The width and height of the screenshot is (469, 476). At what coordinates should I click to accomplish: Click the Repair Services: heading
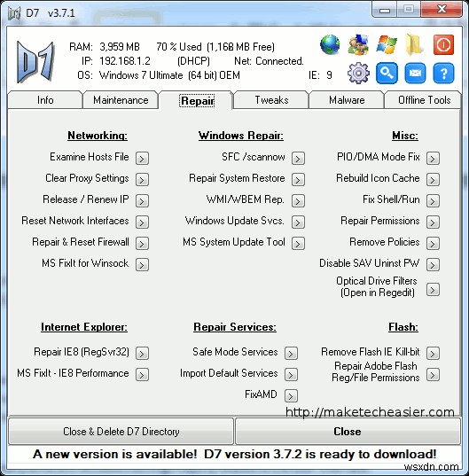pos(235,327)
